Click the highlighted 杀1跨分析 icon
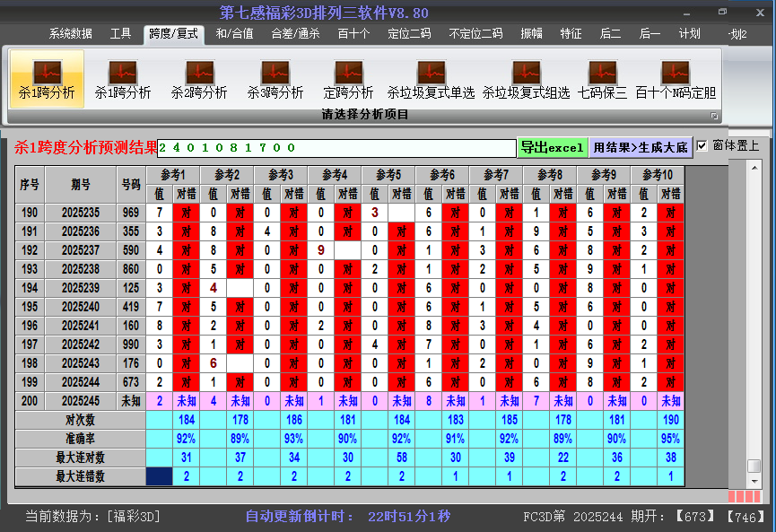 coord(47,78)
